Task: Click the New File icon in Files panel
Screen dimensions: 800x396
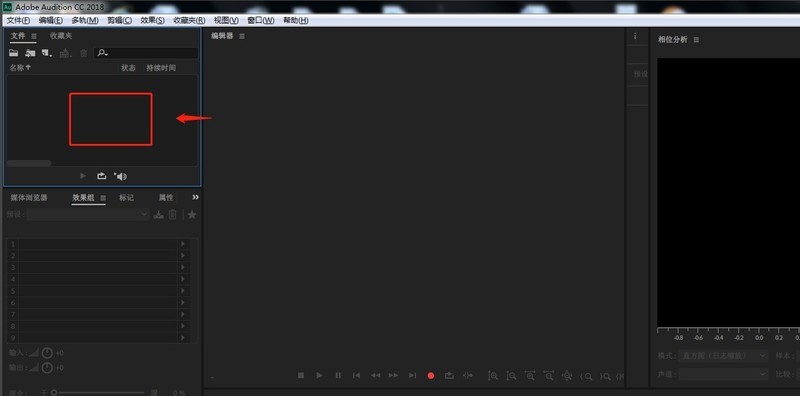Action: 47,53
